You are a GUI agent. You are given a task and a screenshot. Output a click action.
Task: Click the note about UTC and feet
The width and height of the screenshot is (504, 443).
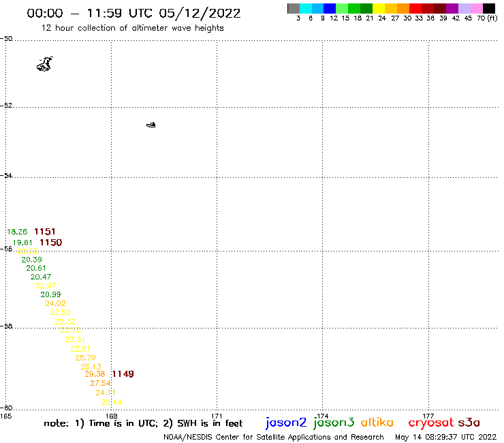tap(143, 423)
